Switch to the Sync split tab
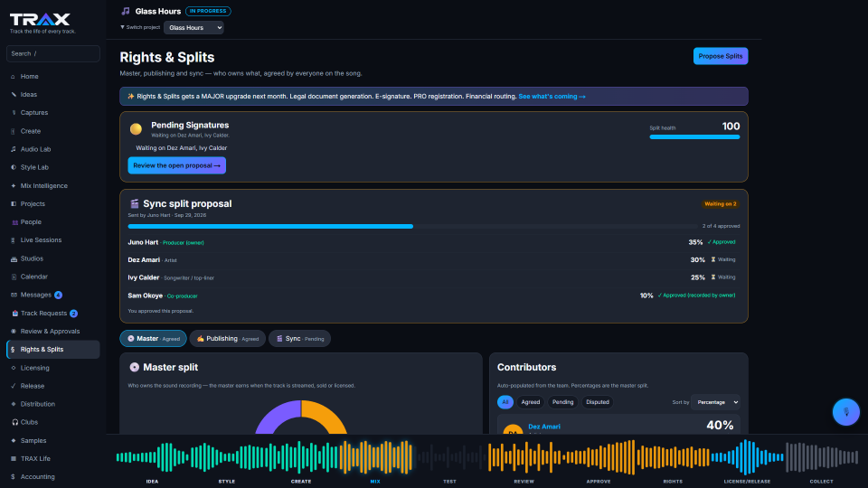The width and height of the screenshot is (868, 488). click(x=299, y=339)
